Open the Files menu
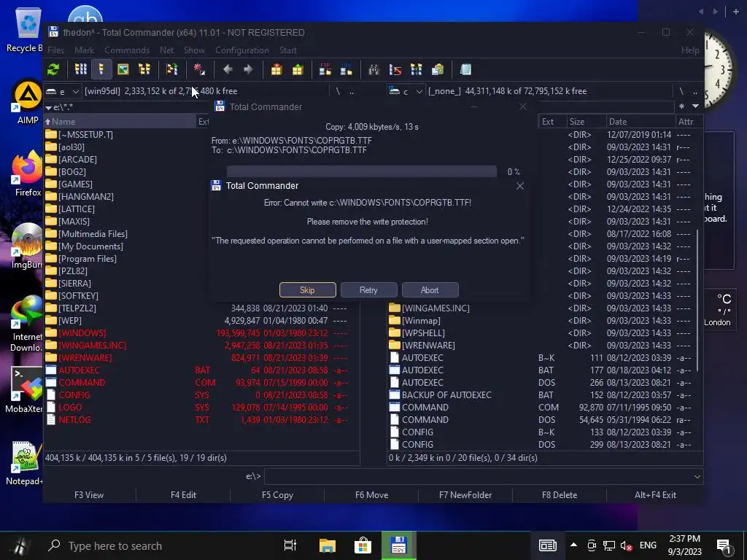The width and height of the screenshot is (747, 560). 55,50
